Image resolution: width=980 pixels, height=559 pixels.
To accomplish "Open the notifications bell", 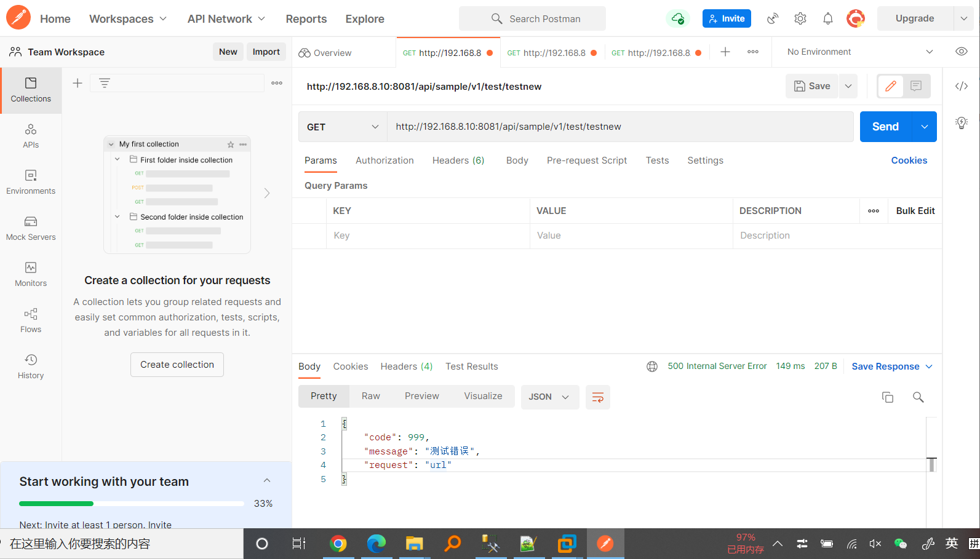I will click(x=827, y=18).
